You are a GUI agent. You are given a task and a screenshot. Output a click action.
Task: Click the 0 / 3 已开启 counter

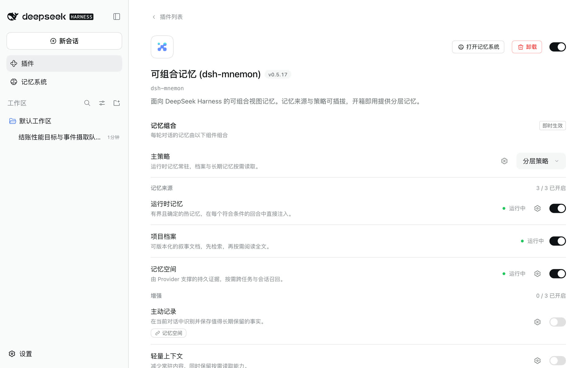[551, 296]
